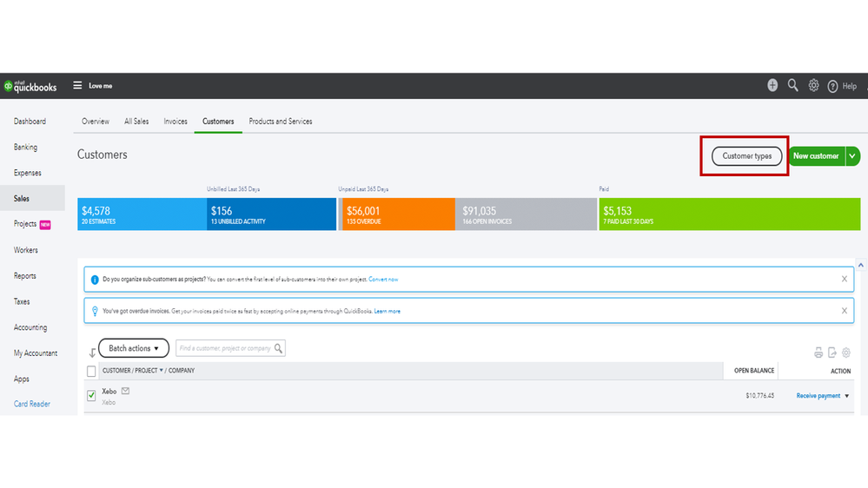
Task: Expand the Receive payment action arrow
Action: coord(847,396)
